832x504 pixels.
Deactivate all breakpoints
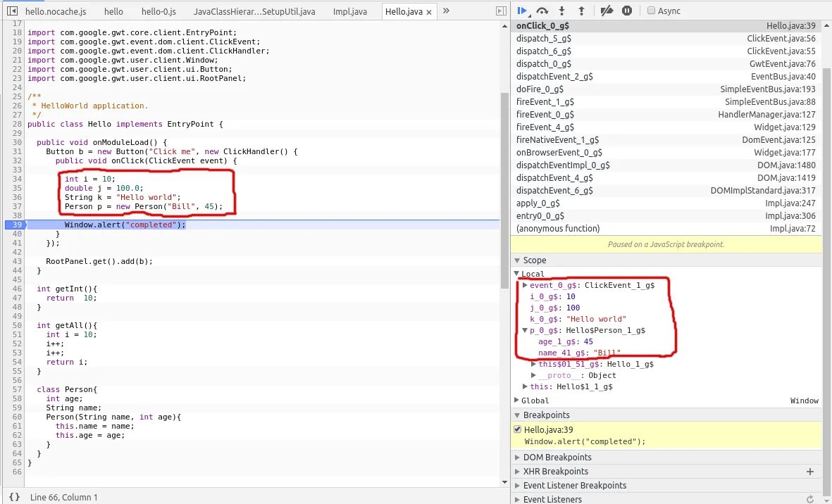tap(607, 11)
